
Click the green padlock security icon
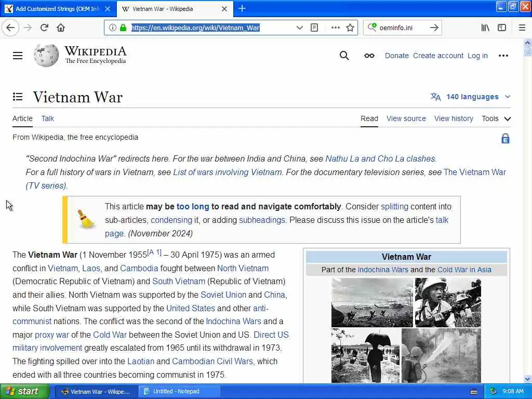tap(123, 28)
